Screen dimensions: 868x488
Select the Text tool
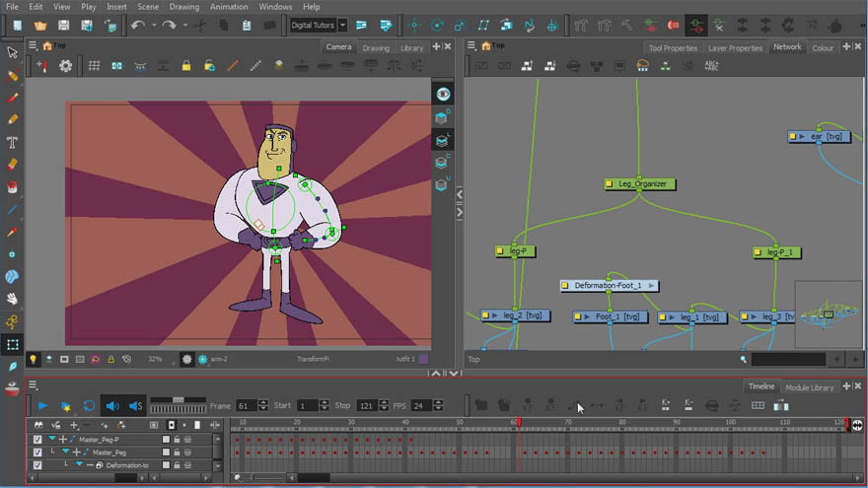pos(12,143)
